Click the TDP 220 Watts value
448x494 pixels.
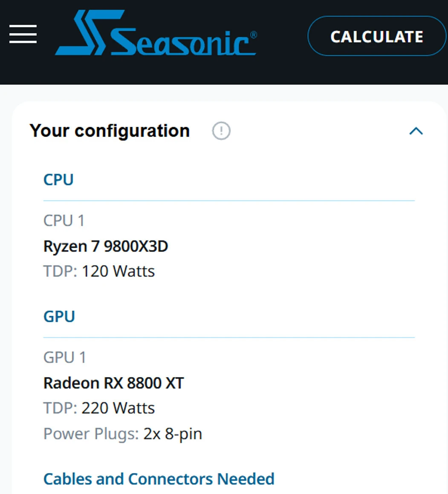pyautogui.click(x=118, y=408)
